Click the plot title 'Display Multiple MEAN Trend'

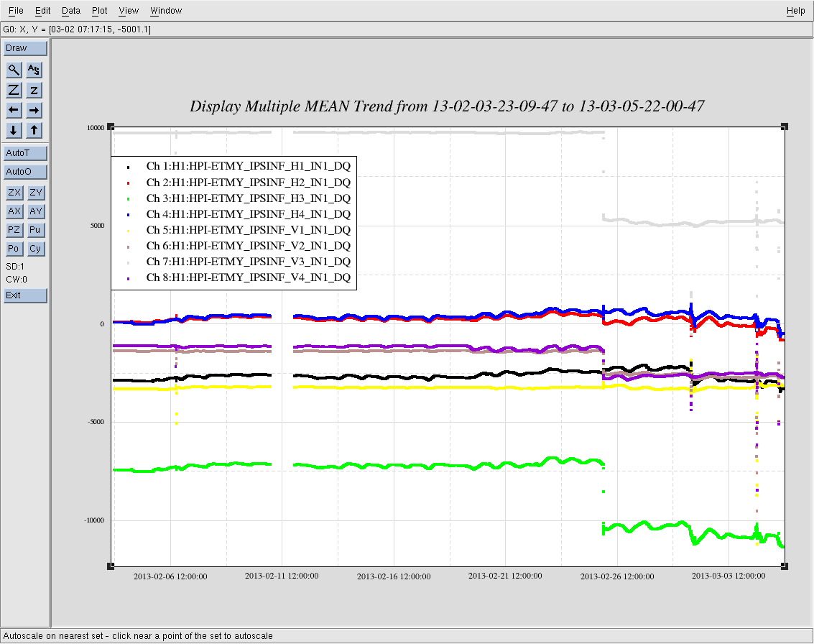pos(447,106)
